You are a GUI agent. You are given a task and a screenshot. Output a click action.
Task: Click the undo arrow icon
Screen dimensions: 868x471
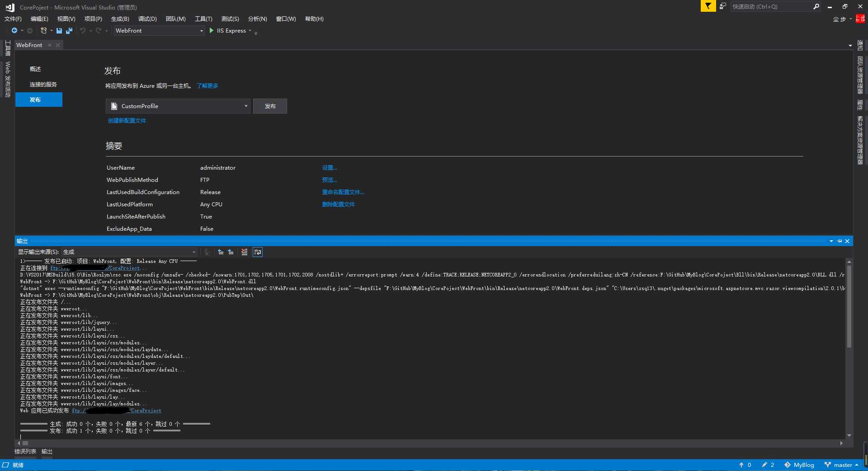(x=83, y=30)
